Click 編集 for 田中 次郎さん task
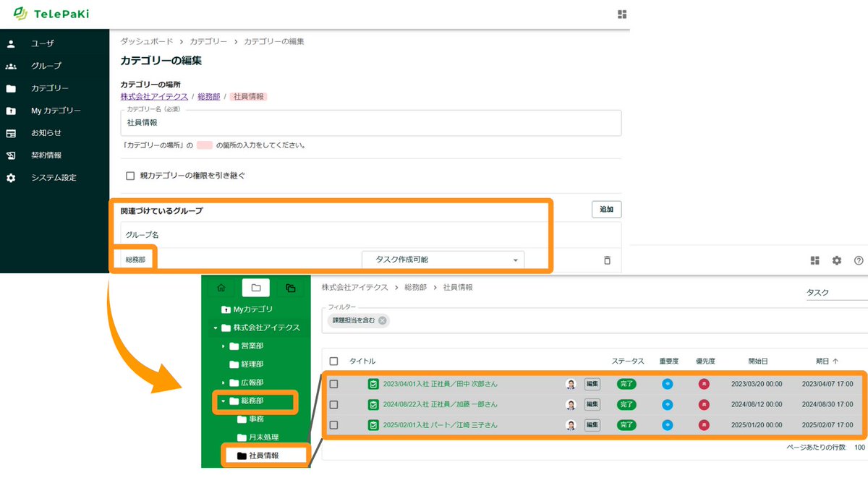 point(592,384)
